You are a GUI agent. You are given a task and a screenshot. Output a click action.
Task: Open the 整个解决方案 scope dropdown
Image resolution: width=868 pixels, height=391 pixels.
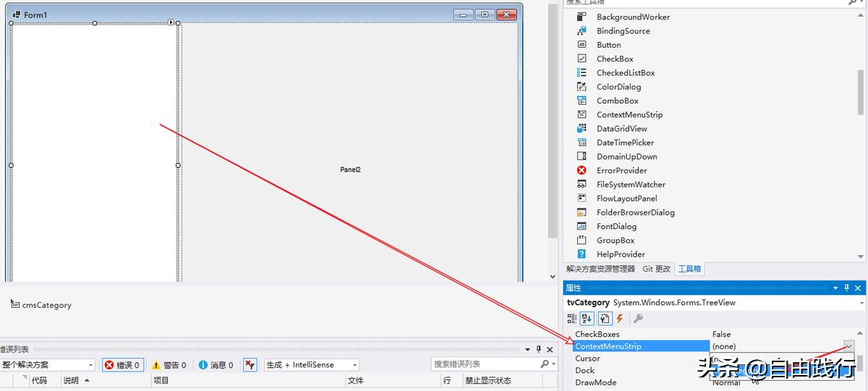[48, 365]
